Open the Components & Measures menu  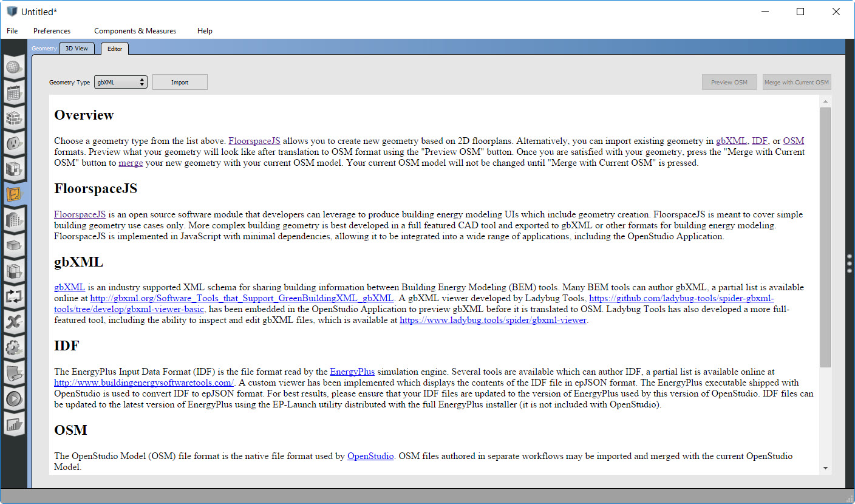point(135,31)
